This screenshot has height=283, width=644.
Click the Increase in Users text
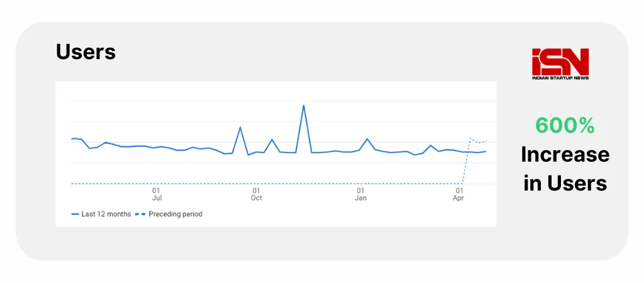565,169
